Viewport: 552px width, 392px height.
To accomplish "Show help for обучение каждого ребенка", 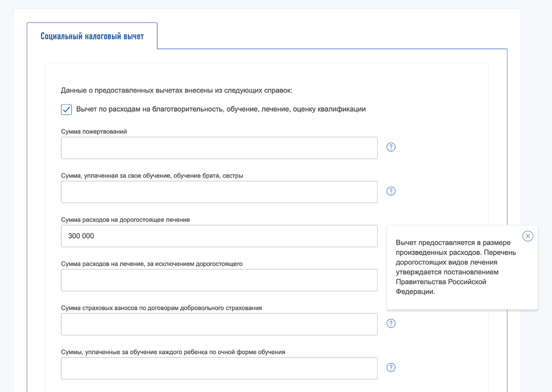I will click(x=391, y=368).
